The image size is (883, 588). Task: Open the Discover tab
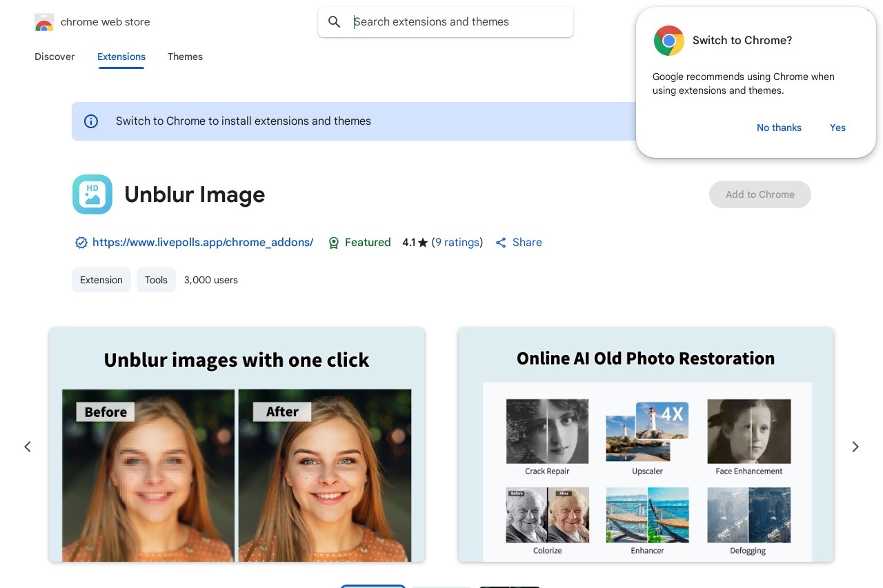coord(54,57)
